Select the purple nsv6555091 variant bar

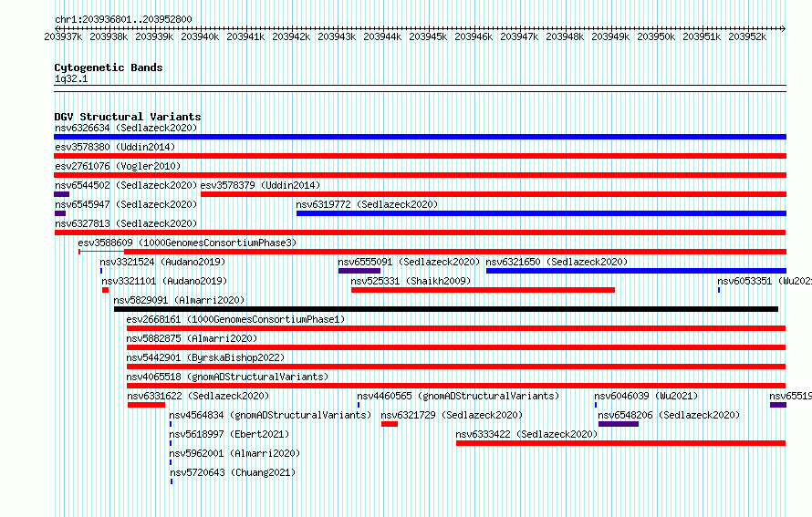click(359, 271)
